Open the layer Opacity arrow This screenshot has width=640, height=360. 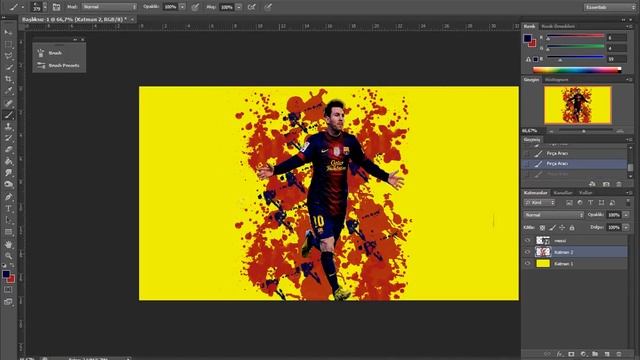(x=626, y=215)
